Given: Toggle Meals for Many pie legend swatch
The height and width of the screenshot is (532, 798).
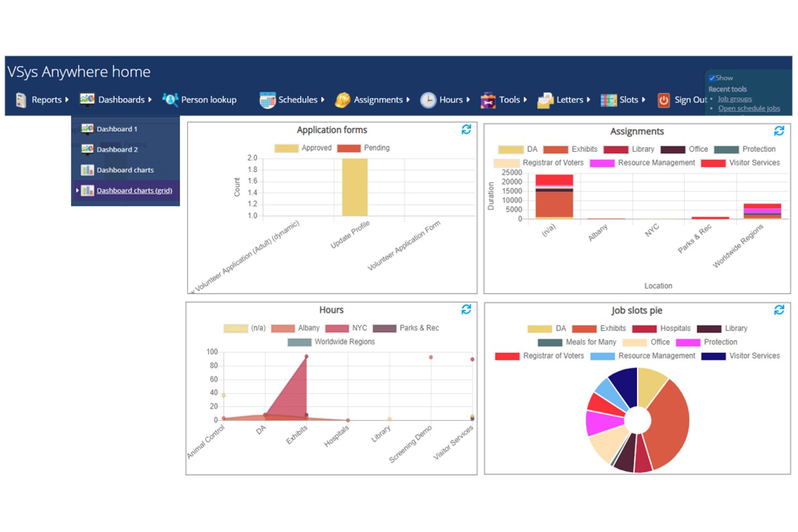Looking at the screenshot, I should click(550, 342).
